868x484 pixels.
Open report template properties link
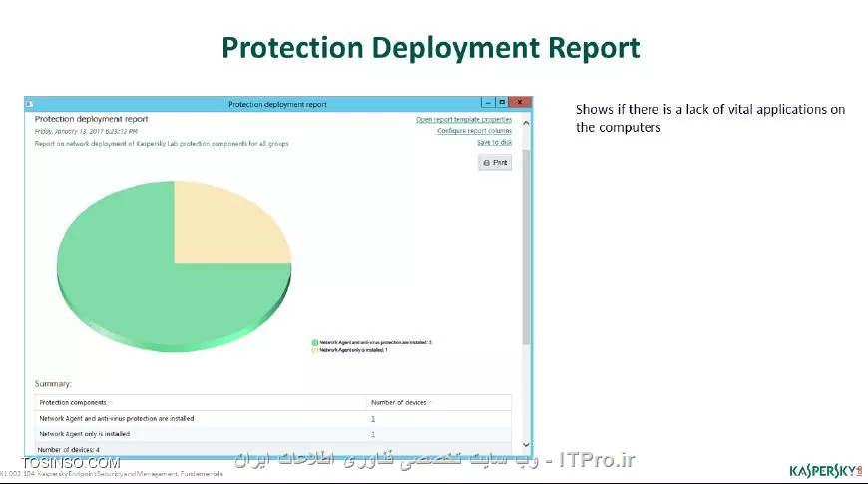point(463,119)
